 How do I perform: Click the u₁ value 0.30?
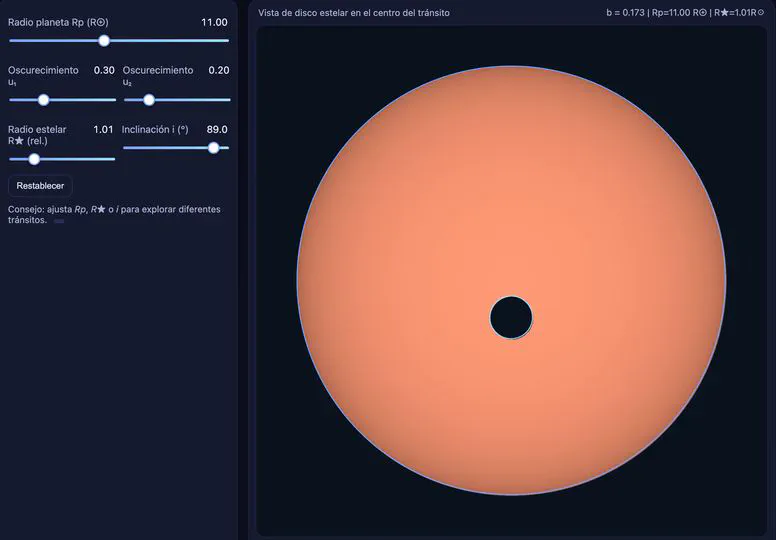tap(104, 70)
